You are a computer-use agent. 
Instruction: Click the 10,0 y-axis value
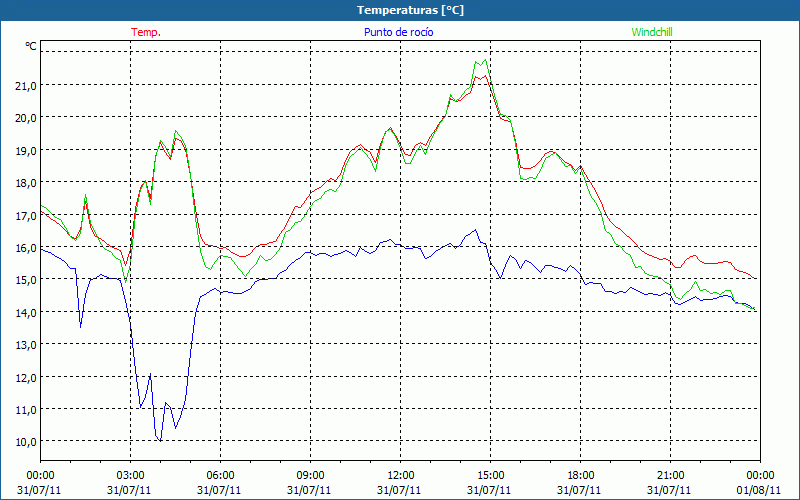point(26,441)
